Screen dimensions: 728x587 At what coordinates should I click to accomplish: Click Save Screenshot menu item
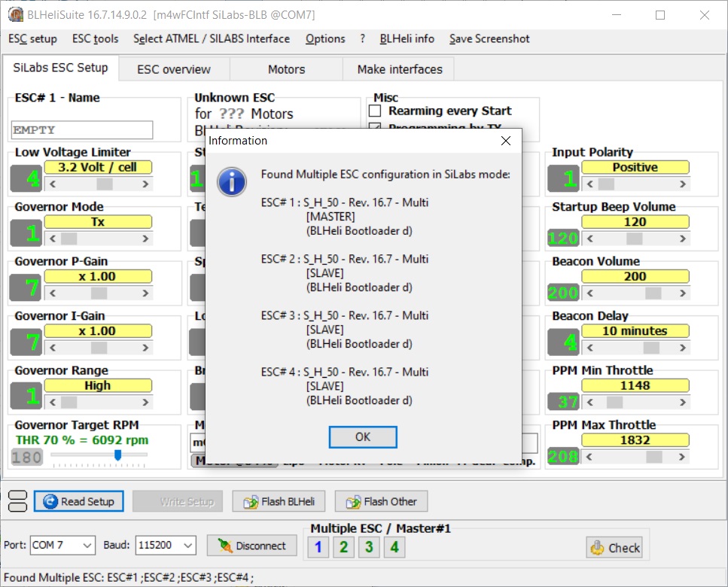(489, 38)
